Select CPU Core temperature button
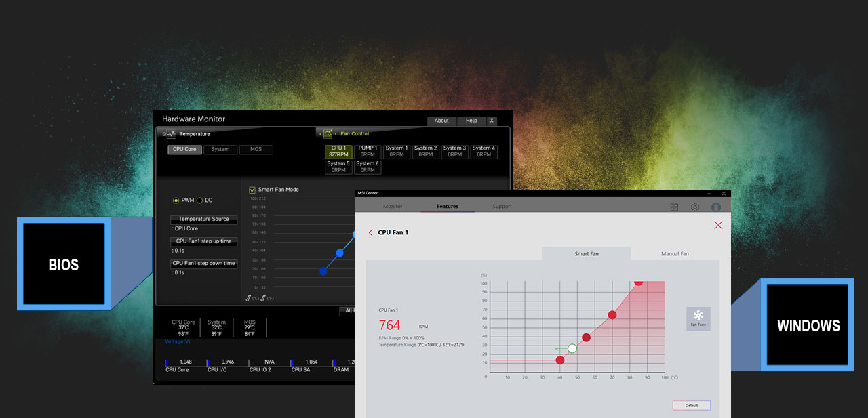Viewport: 868px width, 418px height. tap(185, 149)
